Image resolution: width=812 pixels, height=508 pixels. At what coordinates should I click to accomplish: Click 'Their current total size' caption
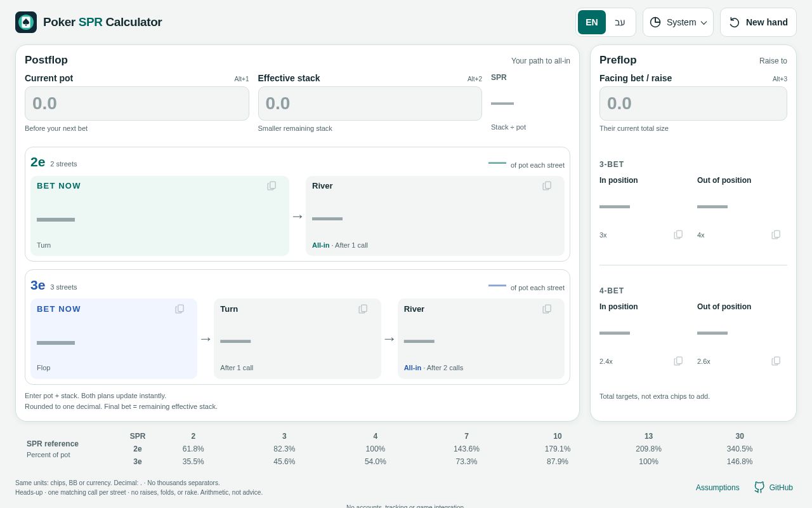[x=634, y=128]
